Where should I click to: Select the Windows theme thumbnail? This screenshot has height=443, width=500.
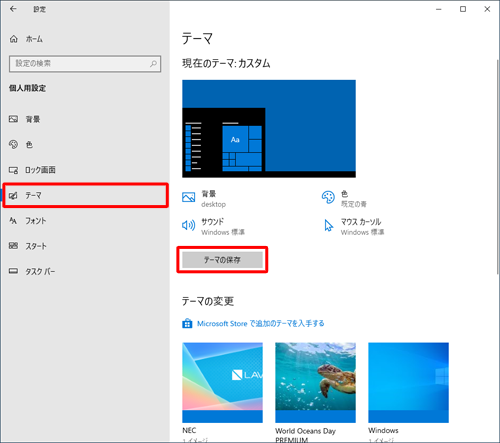[408, 383]
